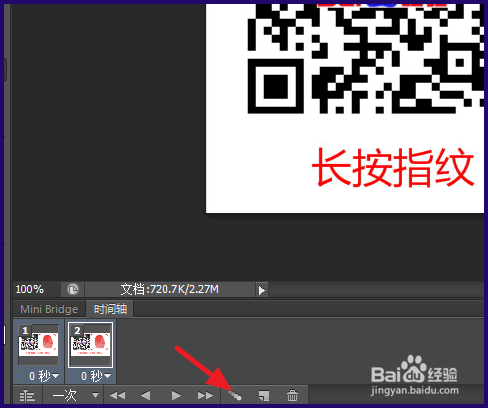Delete selected frames with trash icon
The width and height of the screenshot is (488, 408).
pyautogui.click(x=292, y=396)
